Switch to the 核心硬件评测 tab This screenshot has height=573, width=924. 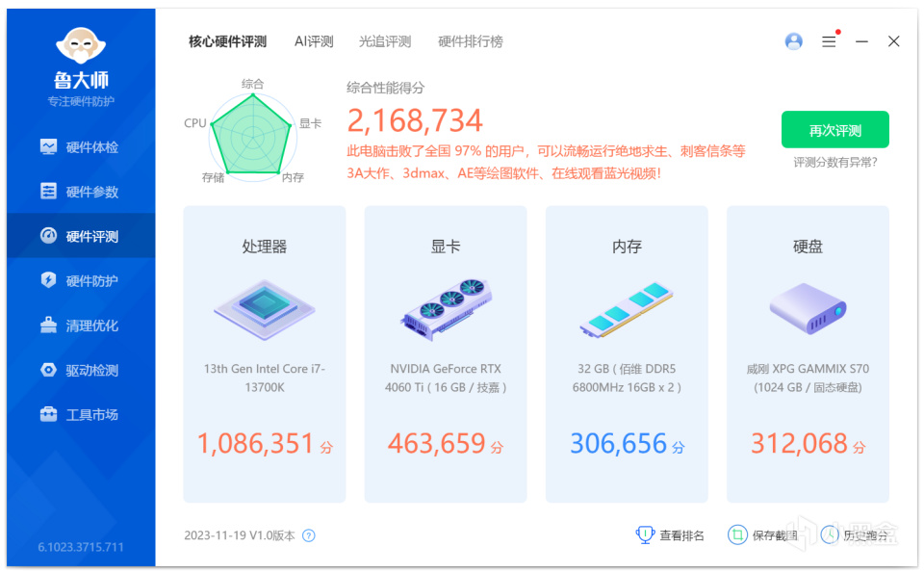pyautogui.click(x=227, y=41)
